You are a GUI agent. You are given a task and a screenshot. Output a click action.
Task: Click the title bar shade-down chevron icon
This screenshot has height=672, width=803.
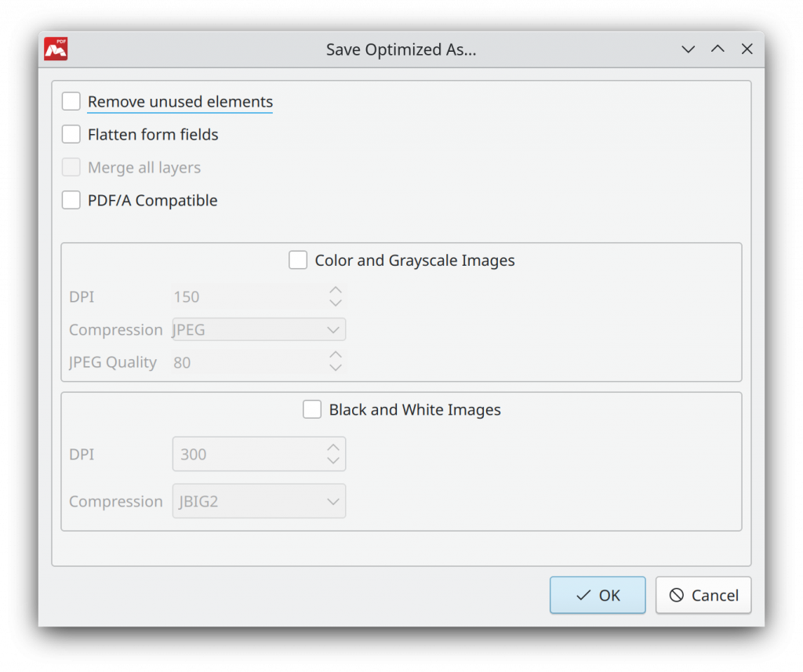pyautogui.click(x=688, y=49)
